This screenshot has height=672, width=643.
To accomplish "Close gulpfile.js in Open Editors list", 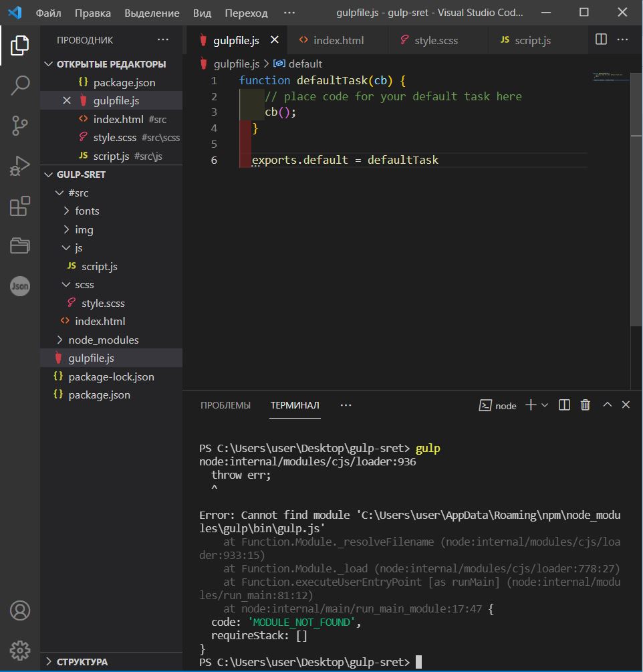I will [x=67, y=101].
